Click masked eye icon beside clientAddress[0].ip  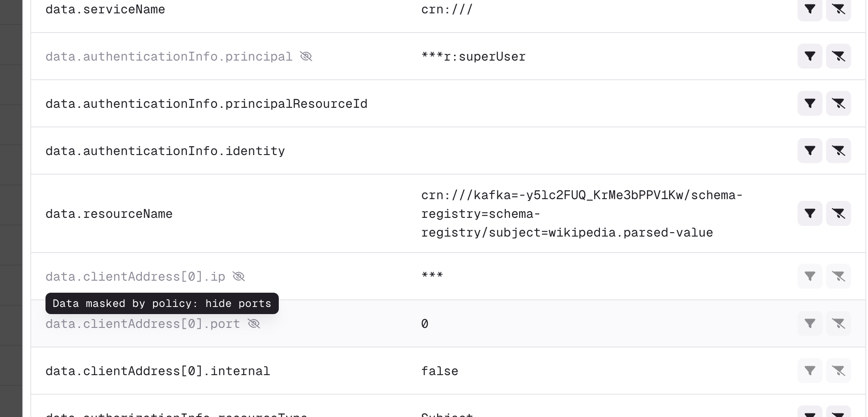pyautogui.click(x=239, y=276)
